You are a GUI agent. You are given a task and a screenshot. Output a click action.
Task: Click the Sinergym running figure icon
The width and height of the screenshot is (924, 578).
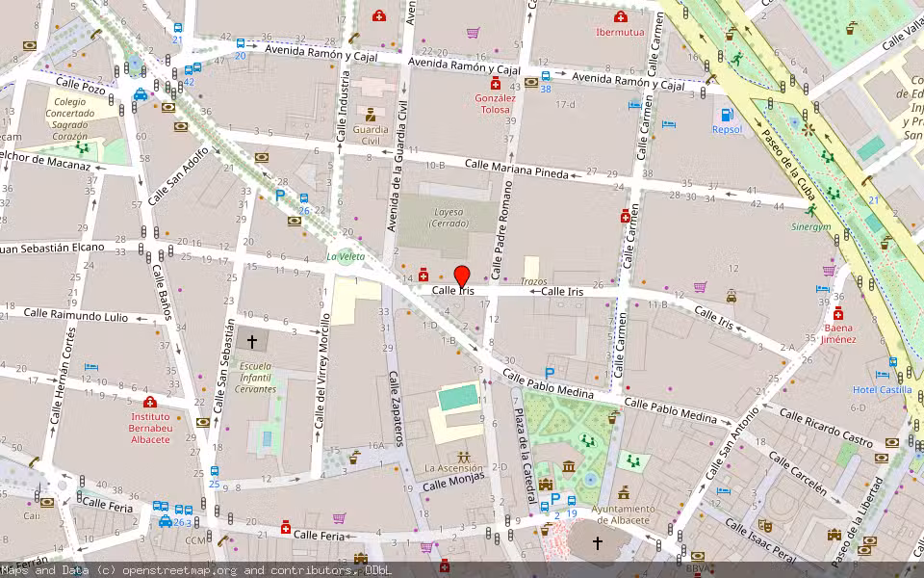click(811, 210)
